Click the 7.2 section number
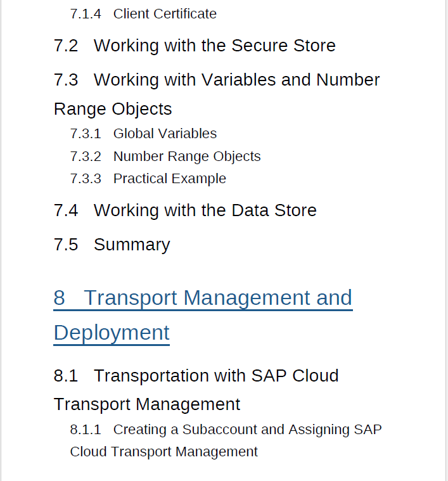This screenshot has height=481, width=448. pos(66,46)
